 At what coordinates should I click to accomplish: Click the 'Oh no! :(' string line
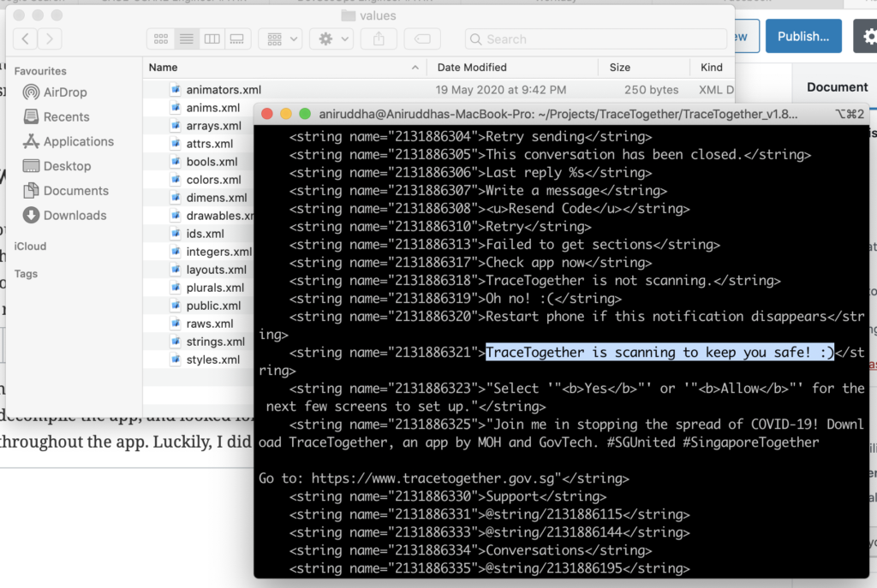coord(456,299)
